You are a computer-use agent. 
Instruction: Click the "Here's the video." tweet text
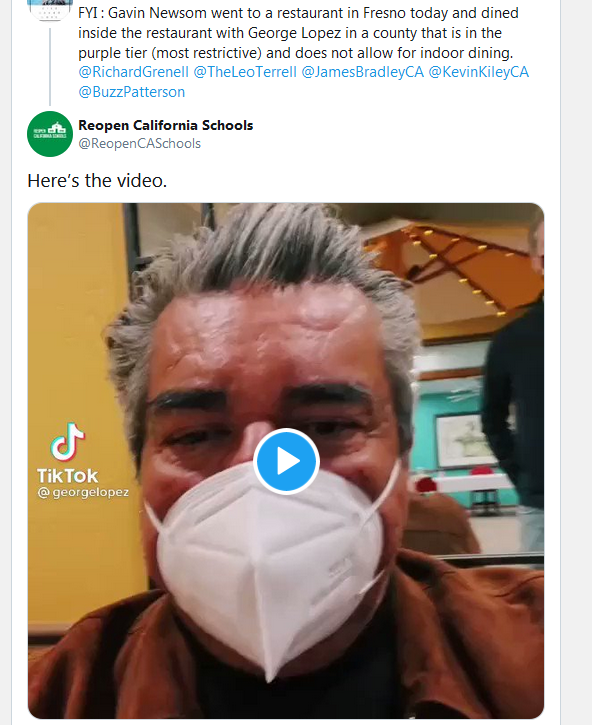[x=97, y=181]
